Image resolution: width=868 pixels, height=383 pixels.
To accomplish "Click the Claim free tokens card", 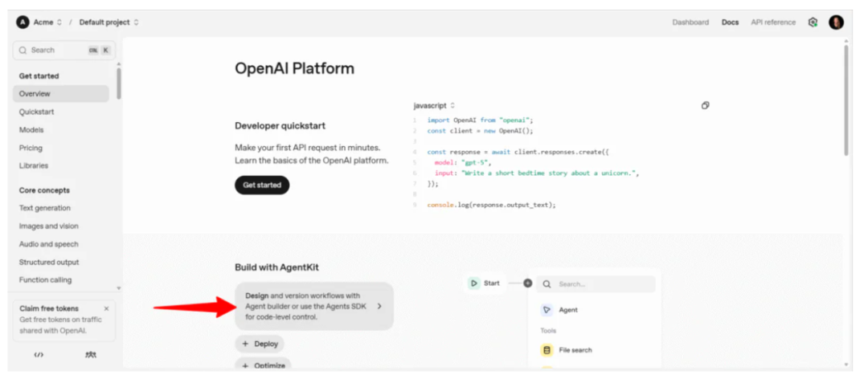I will tap(64, 320).
